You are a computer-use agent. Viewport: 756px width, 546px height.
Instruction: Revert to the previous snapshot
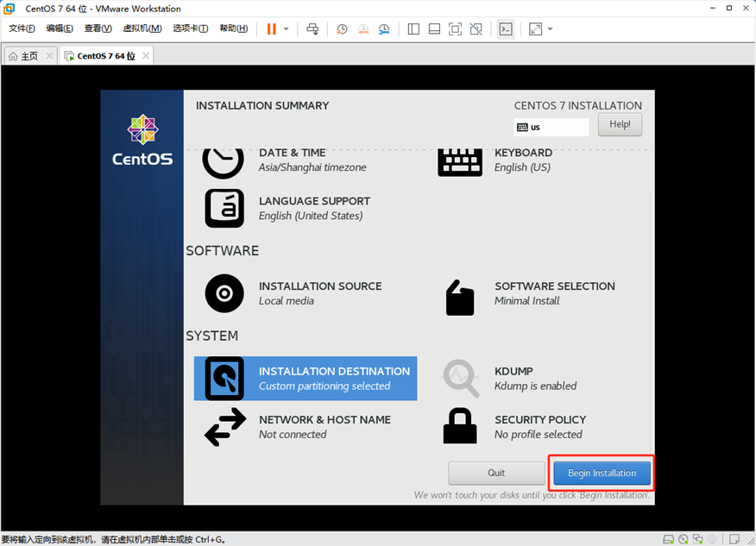363,29
